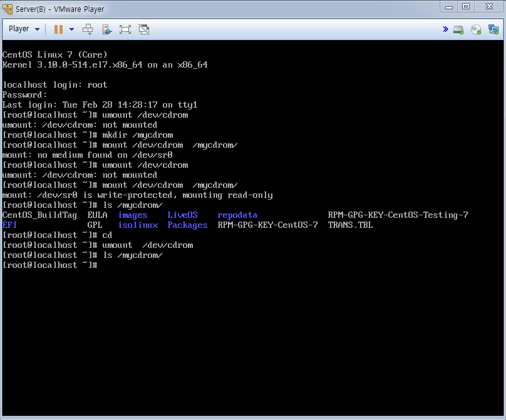Click the final empty shell prompt

point(50,265)
